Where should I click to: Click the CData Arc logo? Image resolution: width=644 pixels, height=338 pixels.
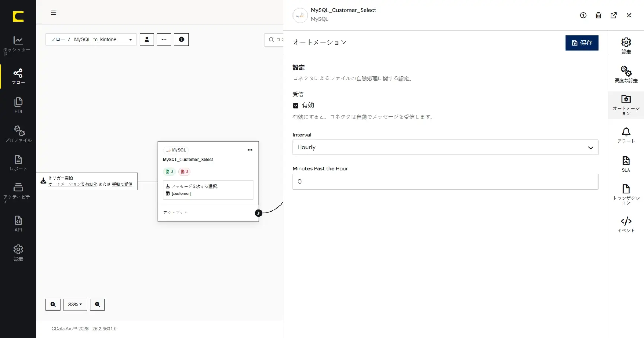pyautogui.click(x=18, y=16)
